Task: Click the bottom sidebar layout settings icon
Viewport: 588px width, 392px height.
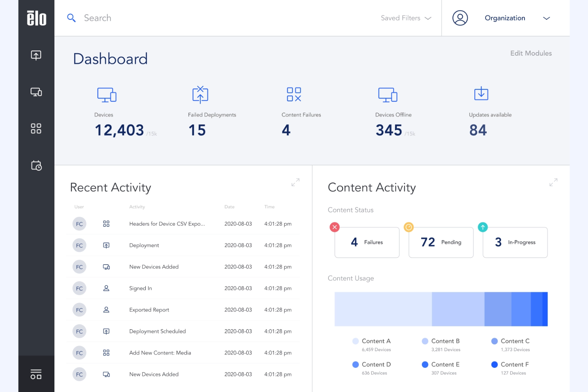Action: pos(36,374)
